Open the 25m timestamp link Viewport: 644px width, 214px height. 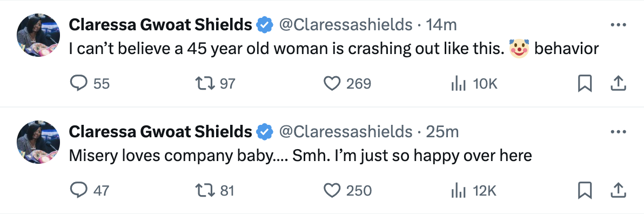442,132
